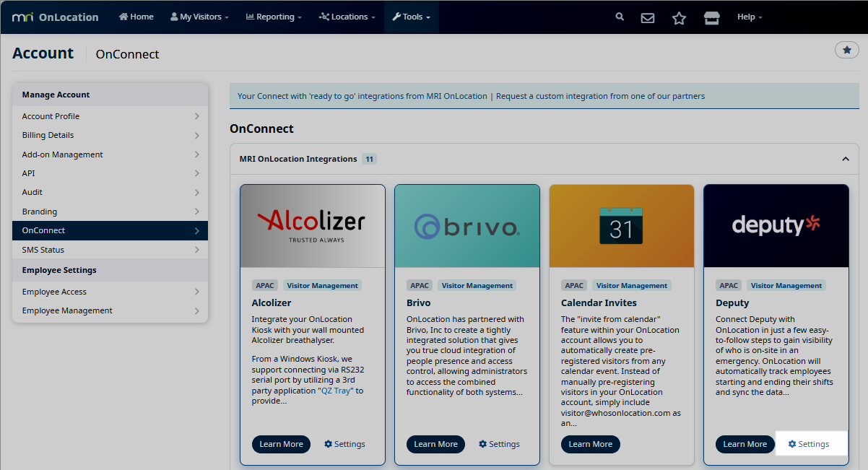Open the mail envelope icon
The height and width of the screenshot is (470, 868).
tap(648, 18)
